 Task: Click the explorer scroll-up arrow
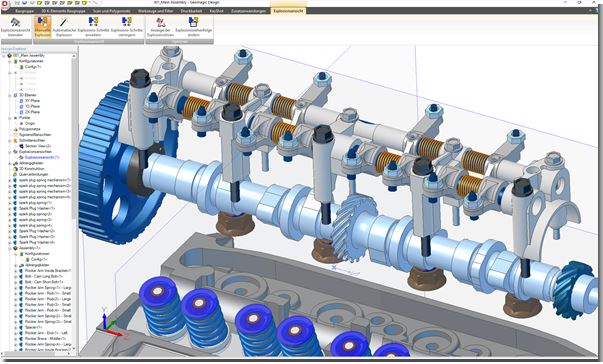click(x=74, y=56)
